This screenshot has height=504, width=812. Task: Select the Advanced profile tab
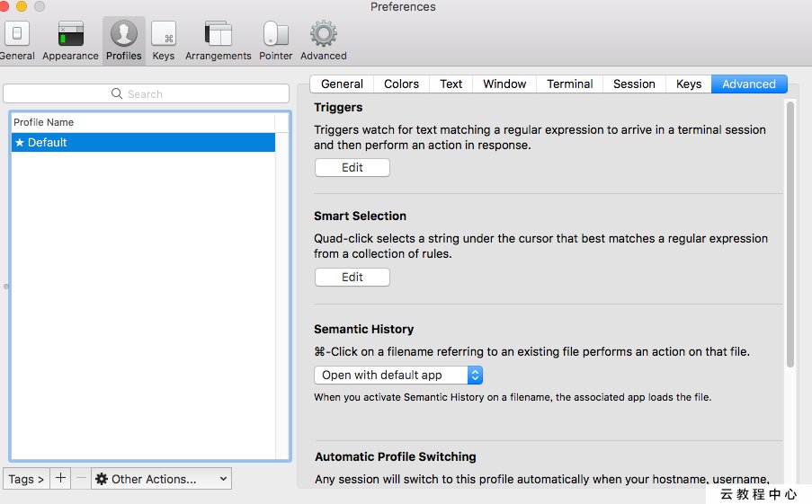point(749,84)
